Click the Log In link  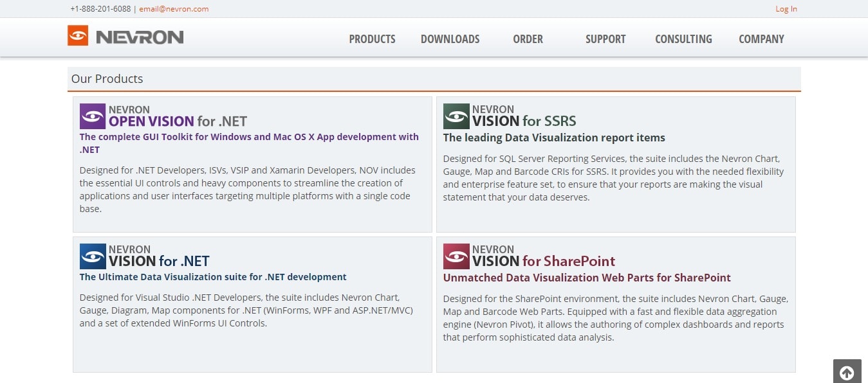pos(786,9)
